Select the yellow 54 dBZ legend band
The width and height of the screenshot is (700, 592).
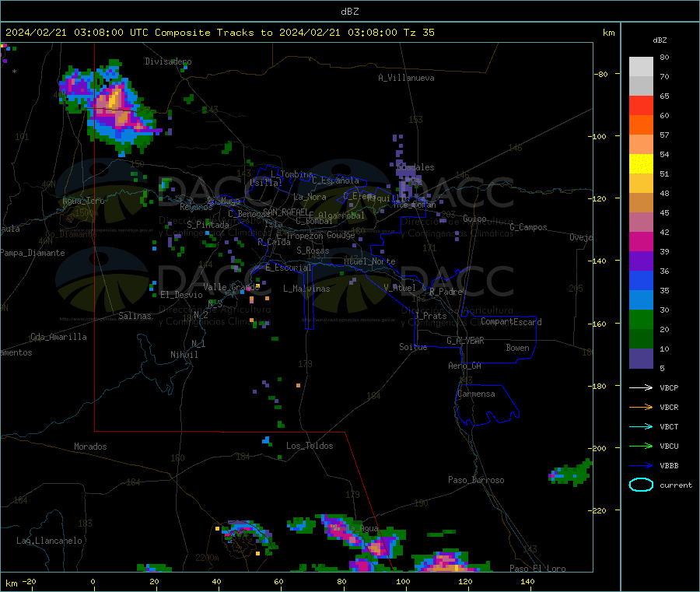point(641,163)
